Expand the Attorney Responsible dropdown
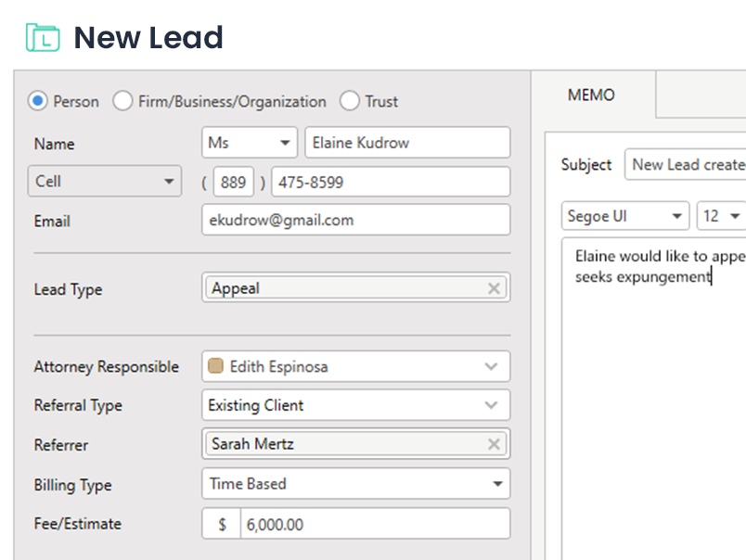 (492, 366)
